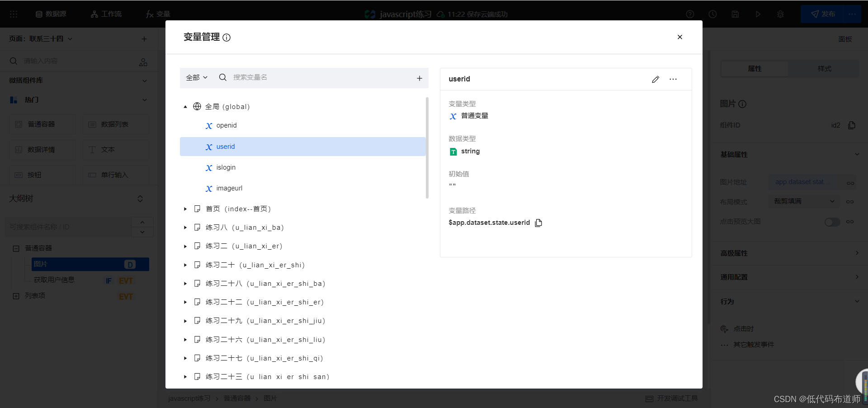
Task: Select the imageurl variable
Action: [229, 188]
